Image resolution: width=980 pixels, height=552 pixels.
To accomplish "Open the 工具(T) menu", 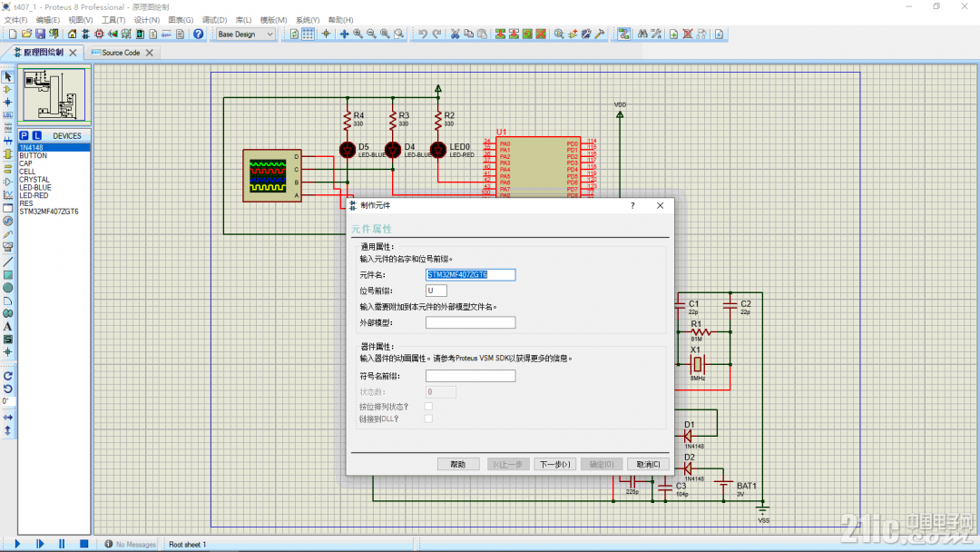I will pos(113,20).
